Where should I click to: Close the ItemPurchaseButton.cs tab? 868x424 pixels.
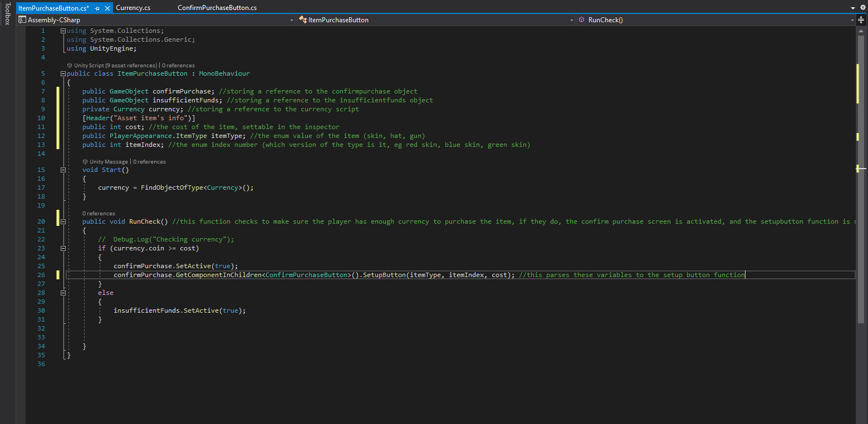[x=107, y=8]
